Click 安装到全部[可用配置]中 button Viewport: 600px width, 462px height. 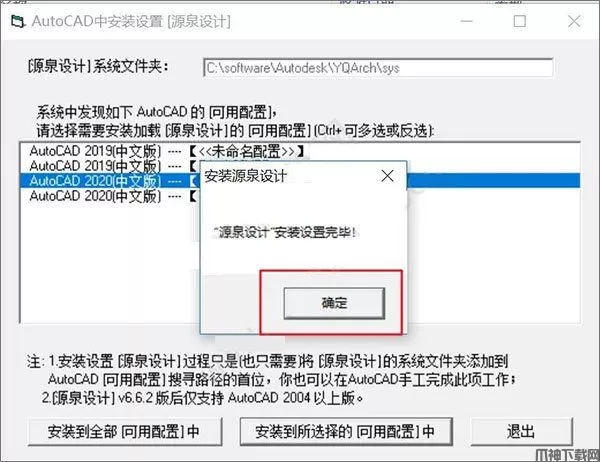[125, 432]
